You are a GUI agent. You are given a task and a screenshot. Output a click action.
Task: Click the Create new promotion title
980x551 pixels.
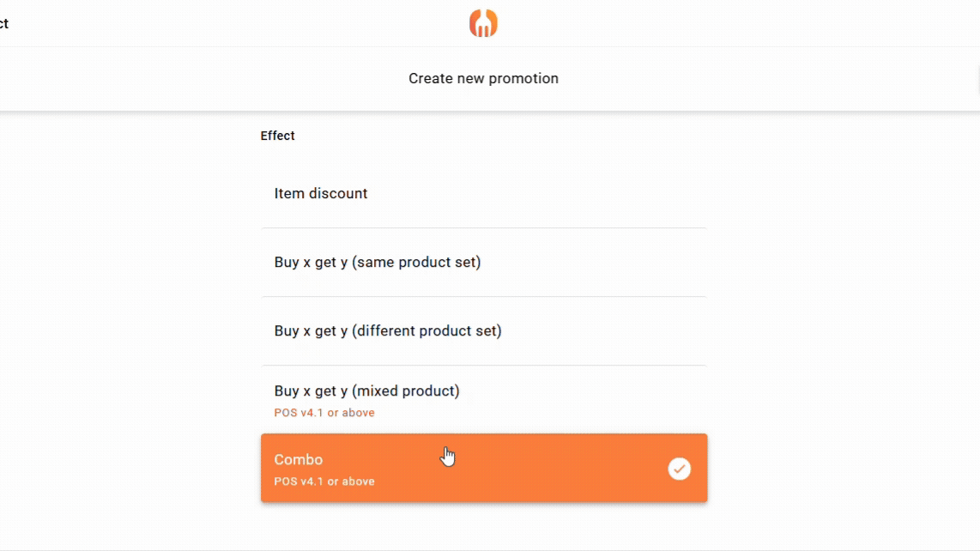(483, 78)
